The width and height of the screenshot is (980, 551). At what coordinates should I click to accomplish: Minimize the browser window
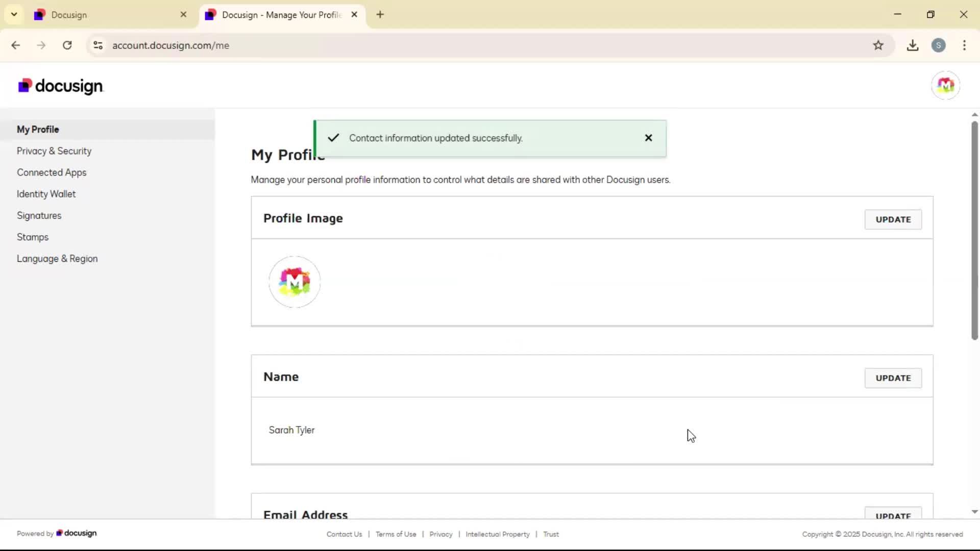point(898,14)
